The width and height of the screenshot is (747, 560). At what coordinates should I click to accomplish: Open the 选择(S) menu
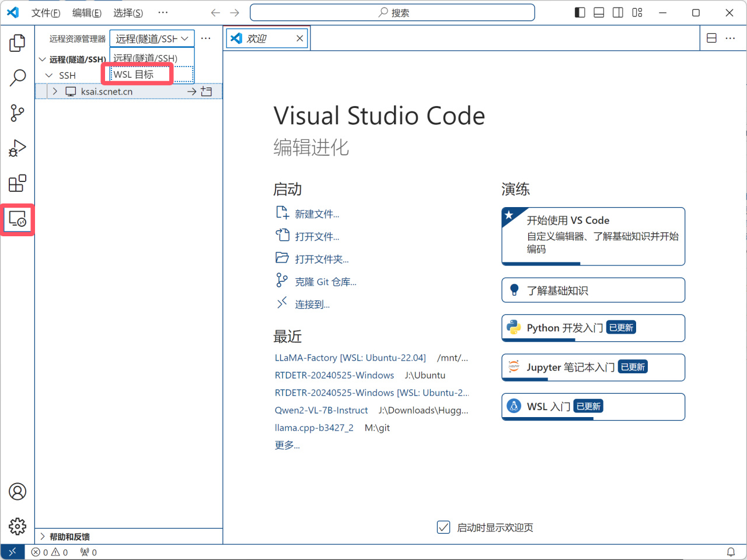coord(128,13)
